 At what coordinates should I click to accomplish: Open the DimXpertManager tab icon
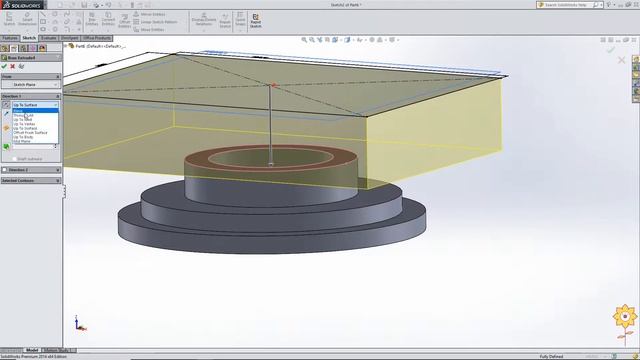[x=33, y=48]
